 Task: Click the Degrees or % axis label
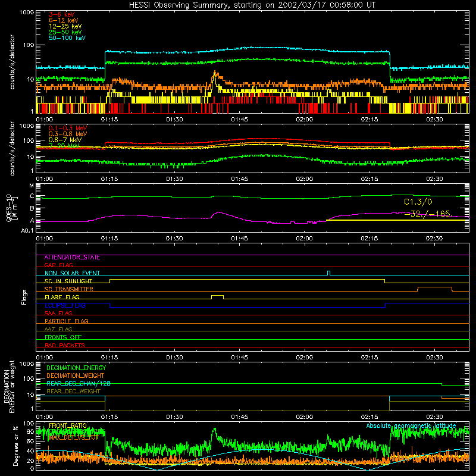pos(15,446)
